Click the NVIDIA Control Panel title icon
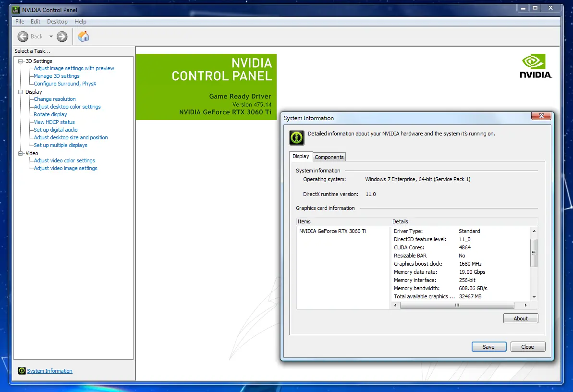 point(16,10)
